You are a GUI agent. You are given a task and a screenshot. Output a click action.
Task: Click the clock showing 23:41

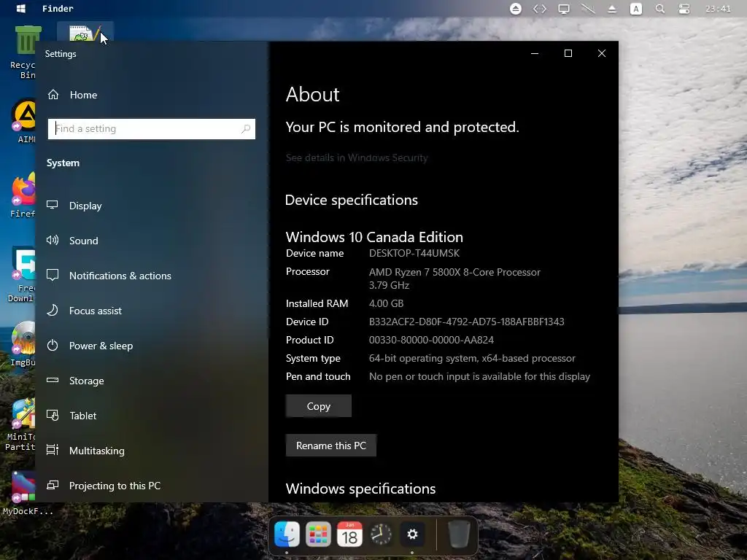coord(718,9)
